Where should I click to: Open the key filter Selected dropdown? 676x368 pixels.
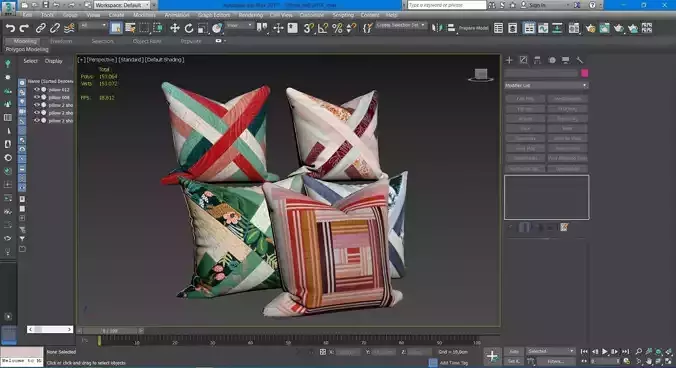(551, 351)
